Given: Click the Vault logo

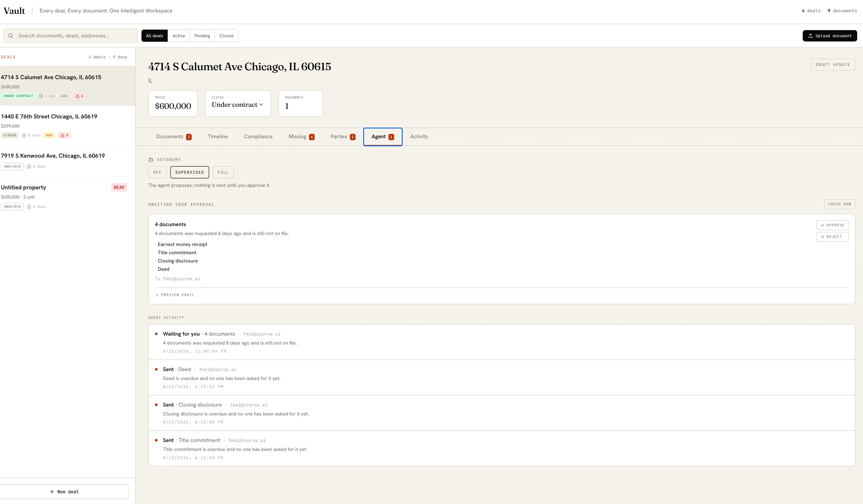Looking at the screenshot, I should [14, 11].
